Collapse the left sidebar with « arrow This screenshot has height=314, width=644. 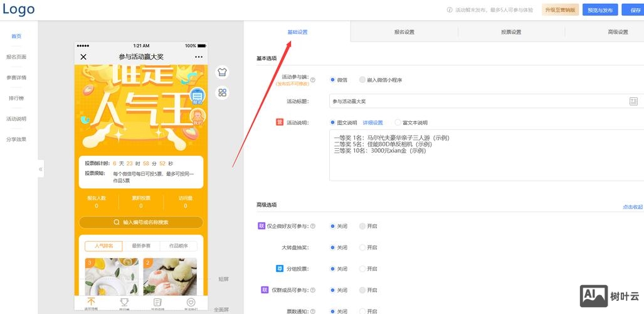click(x=41, y=169)
